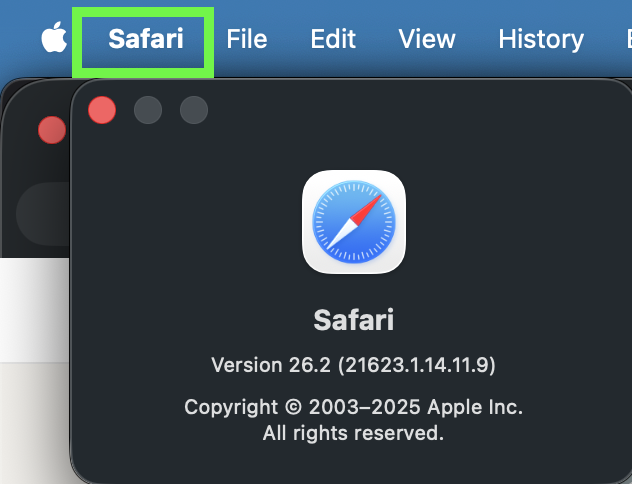Close the Safari browser window behind
The image size is (632, 484).
point(52,130)
